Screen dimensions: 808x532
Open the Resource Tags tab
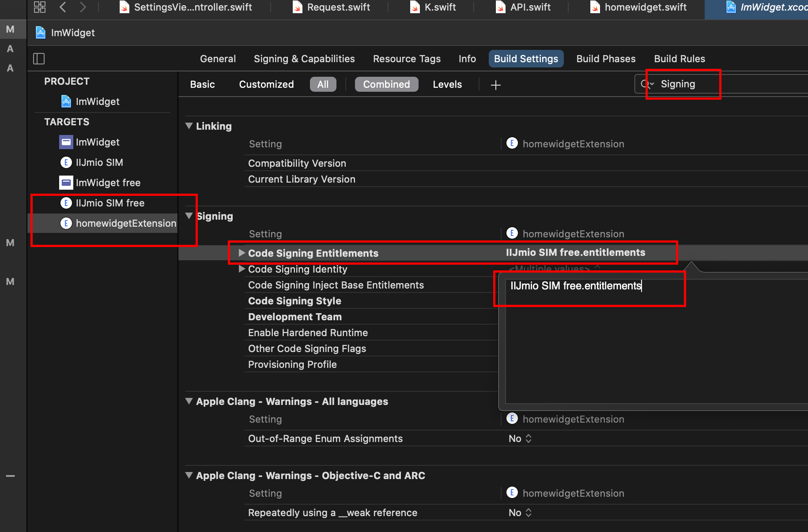click(407, 59)
